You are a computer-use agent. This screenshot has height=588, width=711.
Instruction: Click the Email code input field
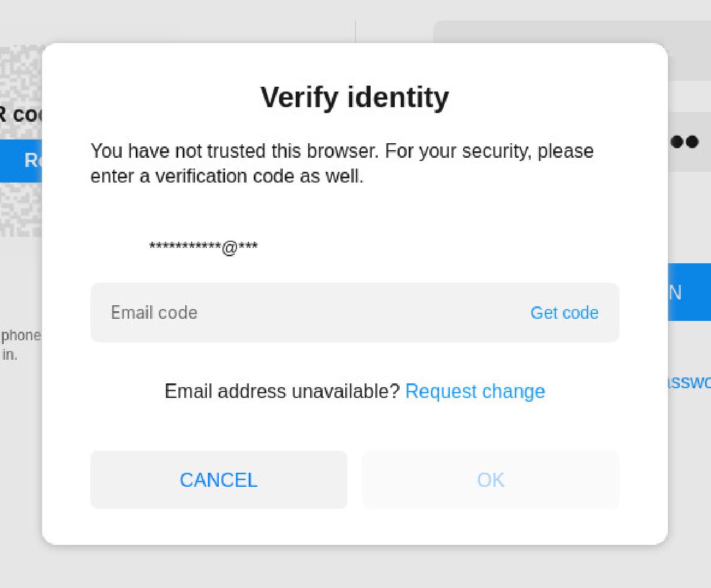(302, 313)
